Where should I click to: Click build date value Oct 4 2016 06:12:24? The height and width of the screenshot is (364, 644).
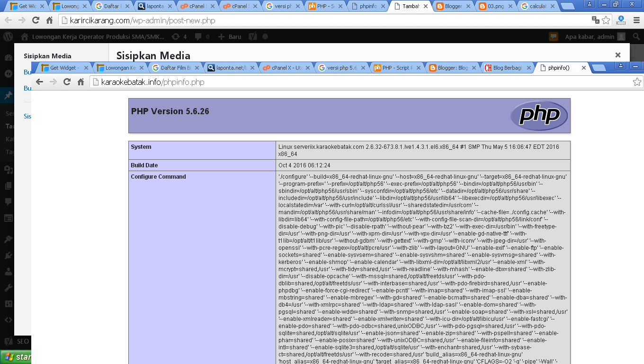304,165
